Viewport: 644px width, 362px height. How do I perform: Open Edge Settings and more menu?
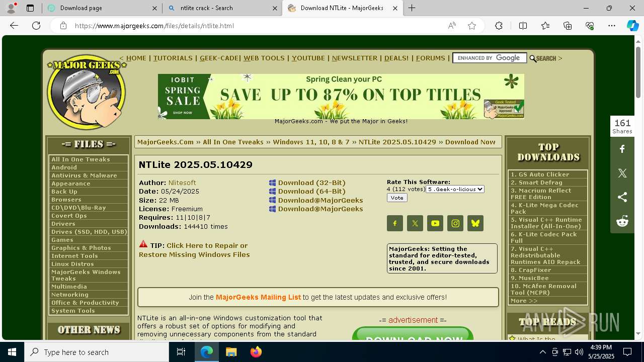[612, 26]
